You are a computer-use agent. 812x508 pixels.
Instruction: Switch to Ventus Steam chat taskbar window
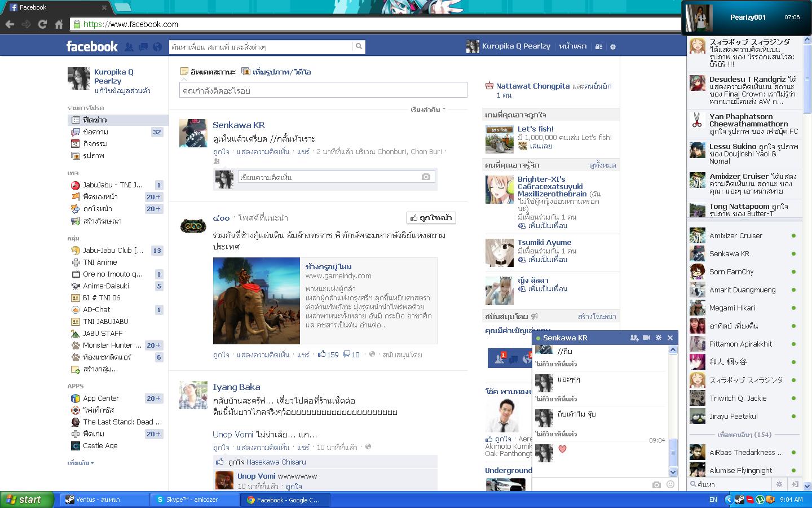104,500
